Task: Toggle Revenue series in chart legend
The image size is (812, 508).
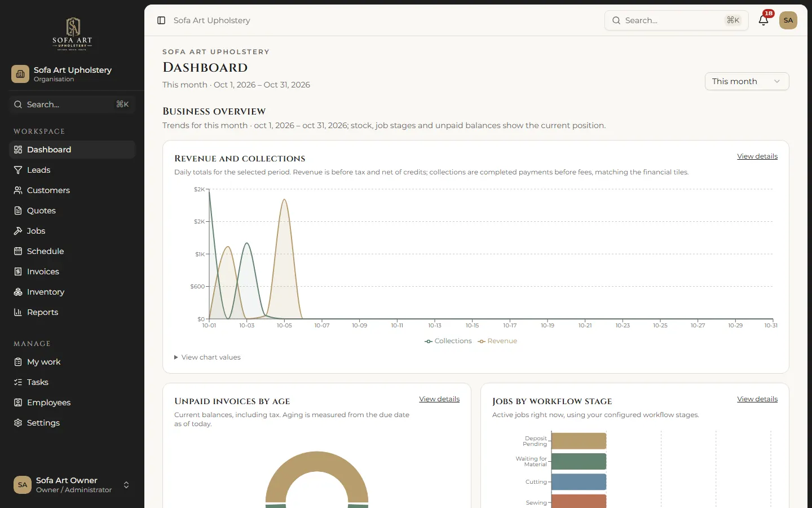Action: pyautogui.click(x=497, y=341)
